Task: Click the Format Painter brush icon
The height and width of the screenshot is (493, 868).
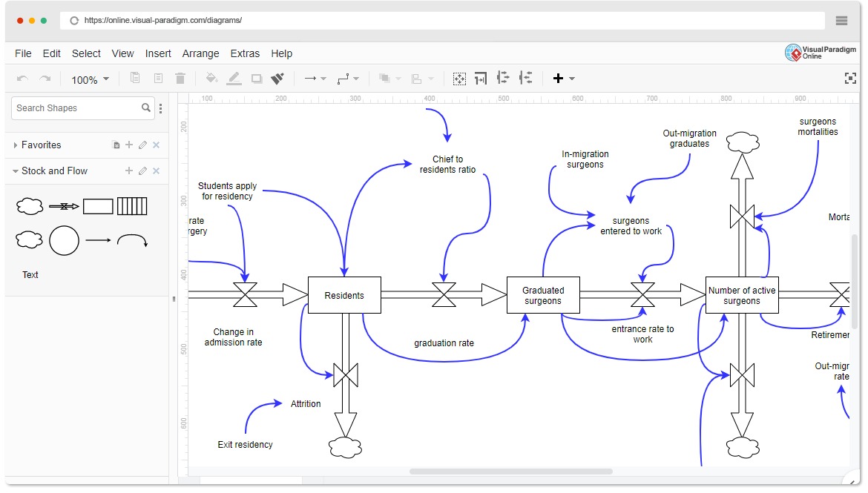Action: tap(278, 78)
